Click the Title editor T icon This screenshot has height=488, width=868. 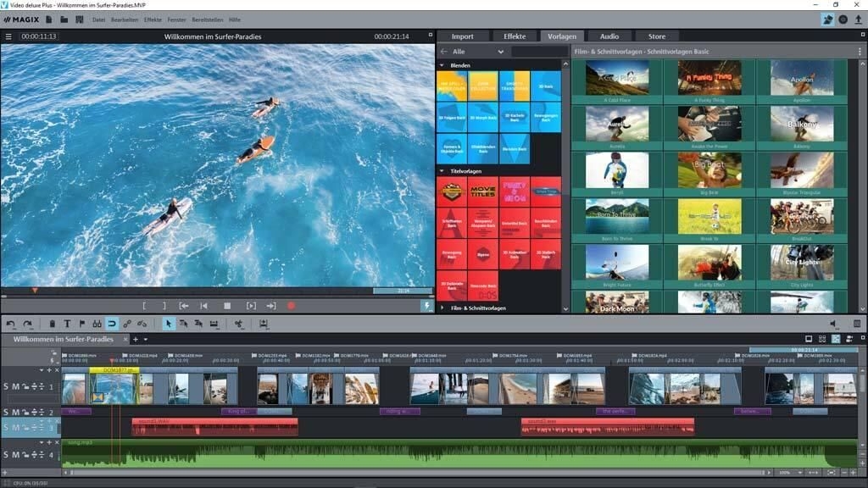click(67, 324)
